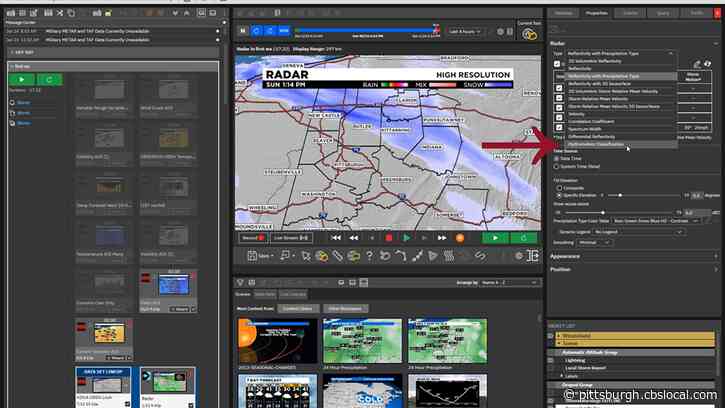This screenshot has width=725, height=408.
Task: Switch to the first tab left of Properties
Action: (x=564, y=13)
